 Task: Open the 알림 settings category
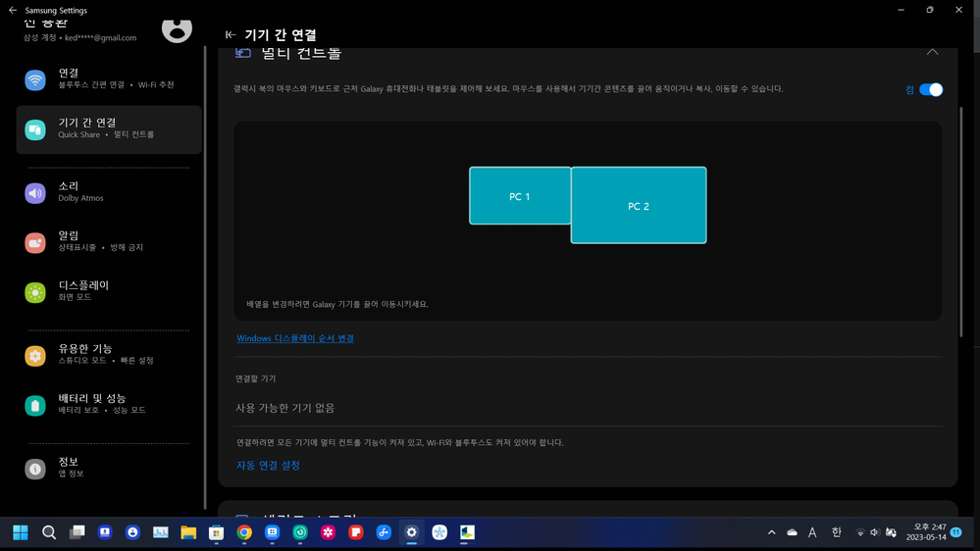click(109, 242)
